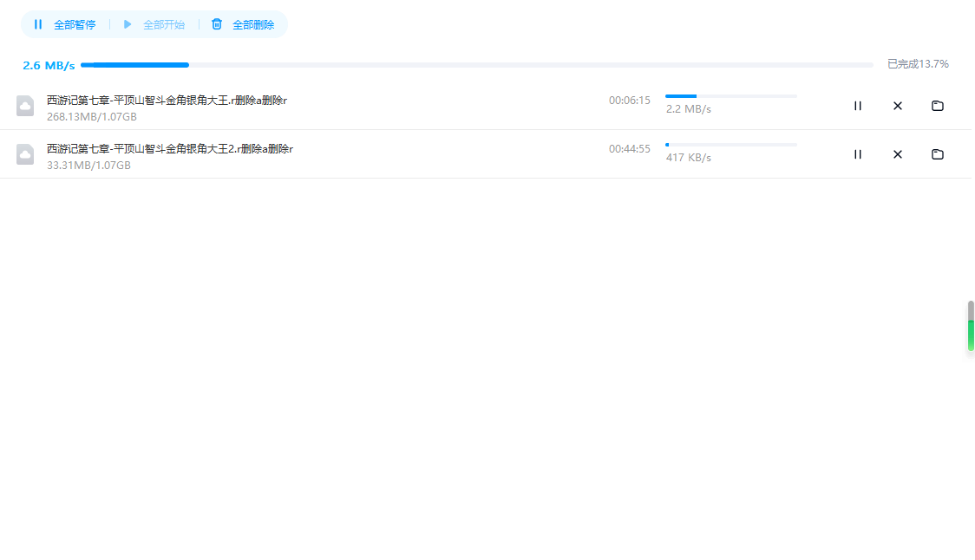975x560 pixels.
Task: Click the start-all play icon
Action: point(128,24)
